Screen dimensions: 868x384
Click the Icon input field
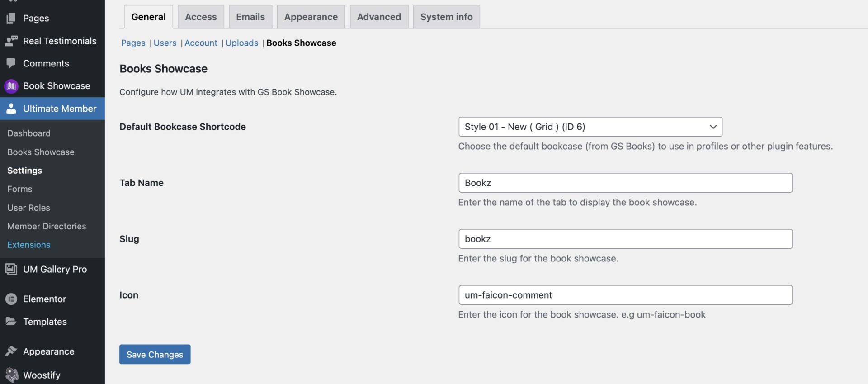(626, 295)
